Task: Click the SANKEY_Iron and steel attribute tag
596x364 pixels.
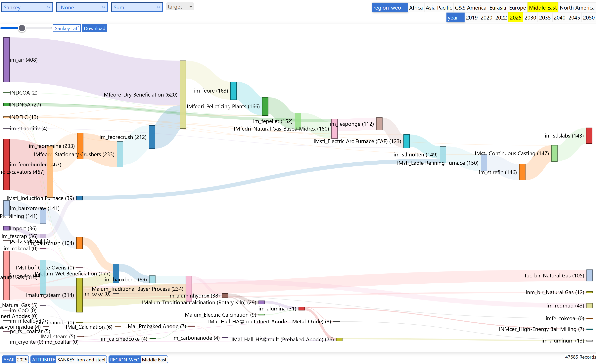Action: pos(81,360)
